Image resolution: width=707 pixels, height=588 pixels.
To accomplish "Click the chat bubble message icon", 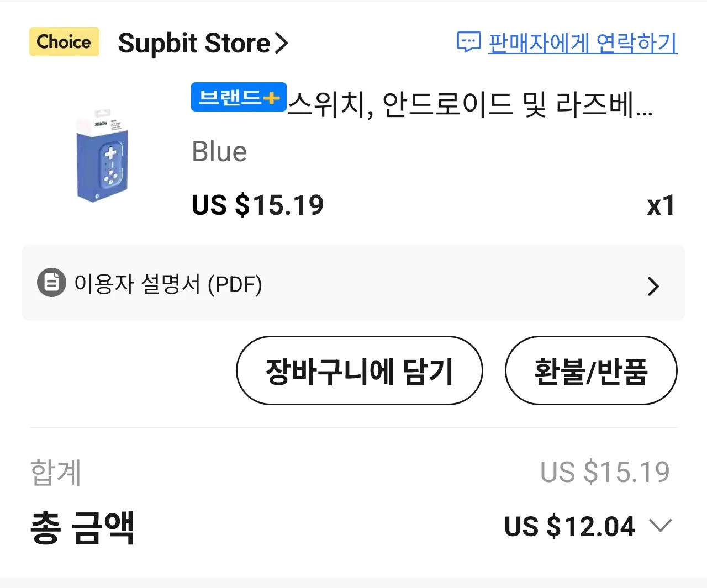I will tap(468, 43).
